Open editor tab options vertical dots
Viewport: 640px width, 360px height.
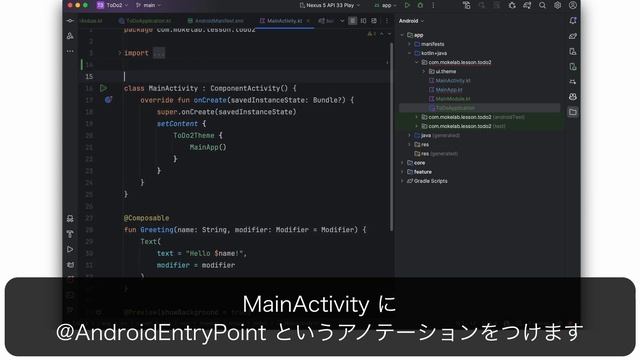click(x=387, y=21)
